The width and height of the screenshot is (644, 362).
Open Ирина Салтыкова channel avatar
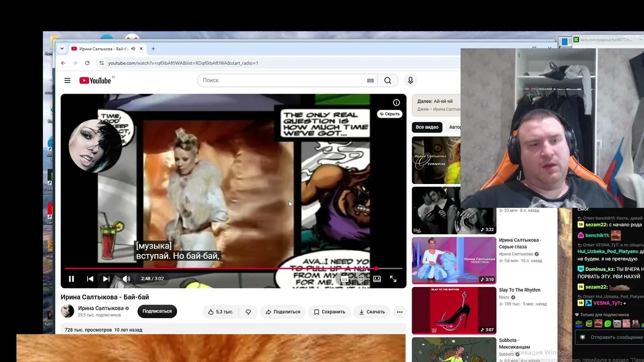point(67,311)
